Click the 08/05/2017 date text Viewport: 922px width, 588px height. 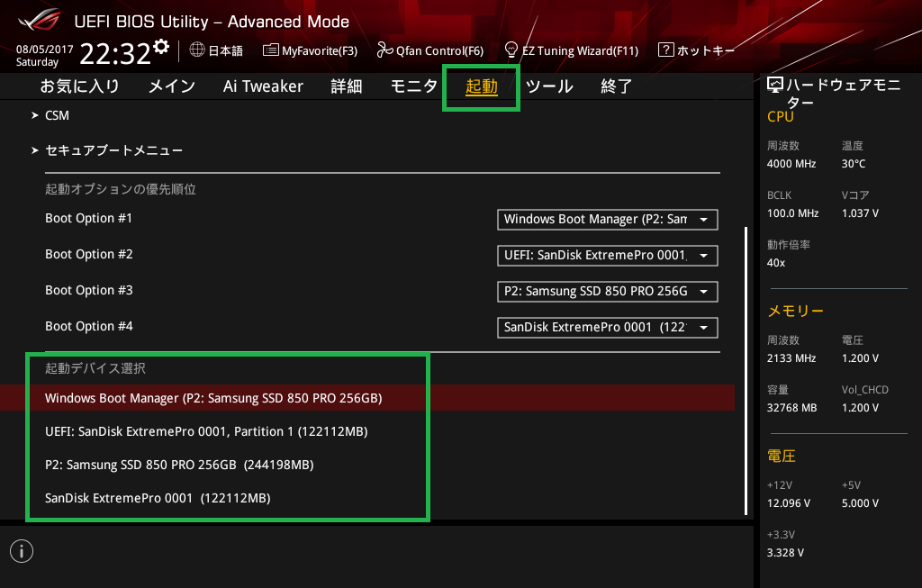point(45,50)
